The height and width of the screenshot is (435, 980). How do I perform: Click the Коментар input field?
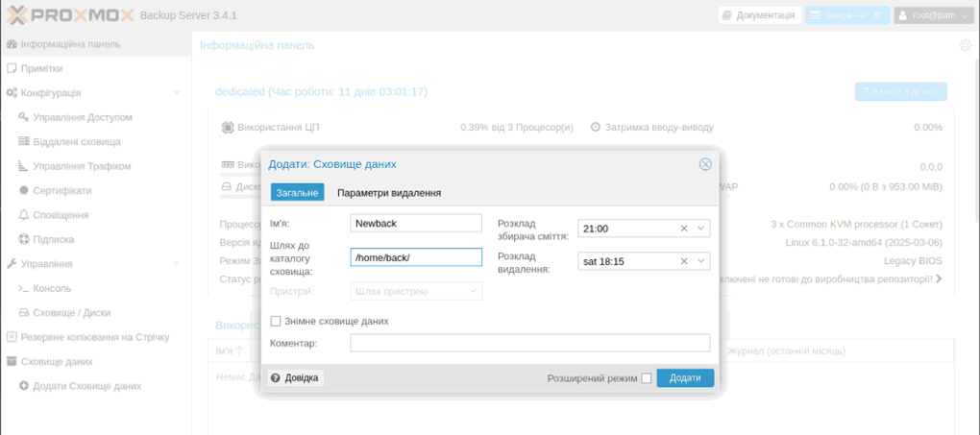pos(529,343)
